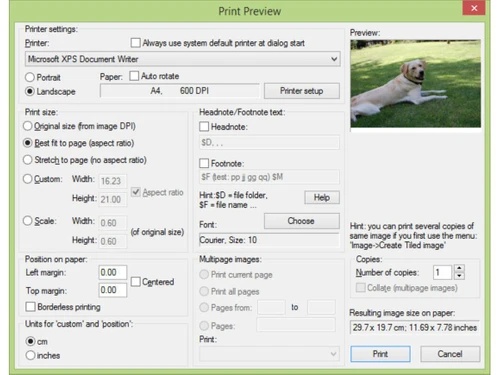This screenshot has width=500, height=375.
Task: Decrease number of copies with down arrow
Action: [x=459, y=276]
